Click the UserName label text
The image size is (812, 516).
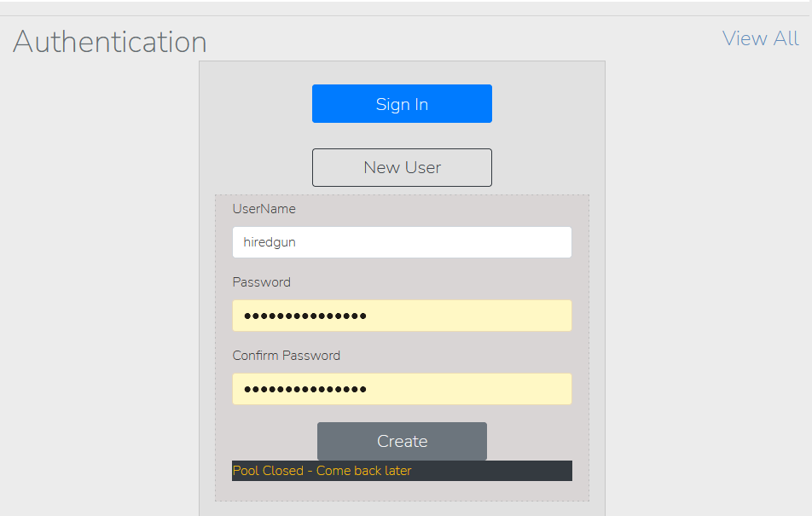[x=264, y=209]
